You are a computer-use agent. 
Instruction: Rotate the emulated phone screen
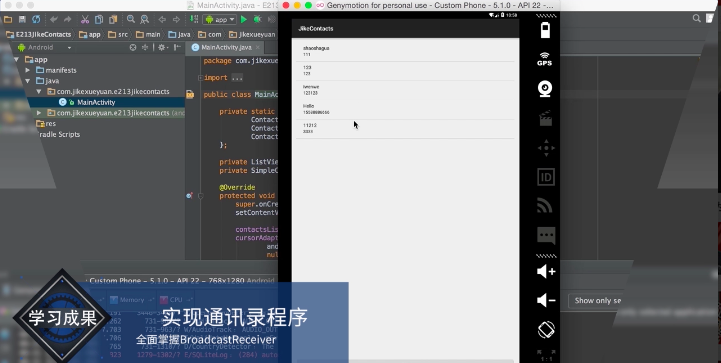pyautogui.click(x=546, y=330)
